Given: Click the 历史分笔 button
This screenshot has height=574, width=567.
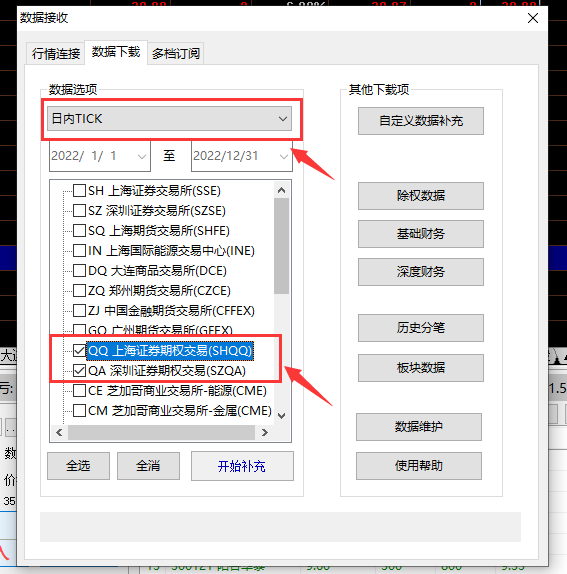Looking at the screenshot, I should [x=421, y=328].
